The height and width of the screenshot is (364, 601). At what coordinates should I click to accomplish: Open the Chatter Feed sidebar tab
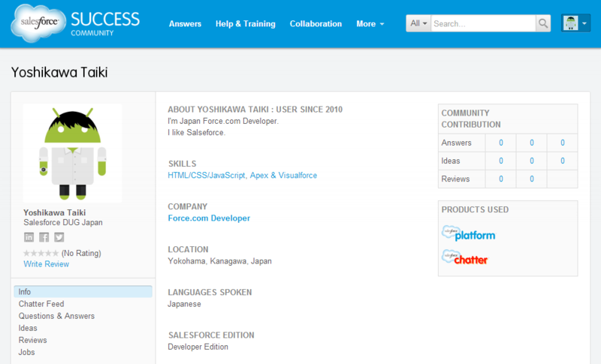pyautogui.click(x=41, y=304)
